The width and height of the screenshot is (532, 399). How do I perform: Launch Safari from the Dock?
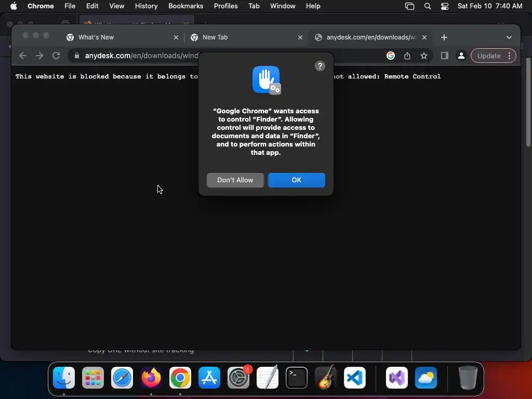coord(122,378)
